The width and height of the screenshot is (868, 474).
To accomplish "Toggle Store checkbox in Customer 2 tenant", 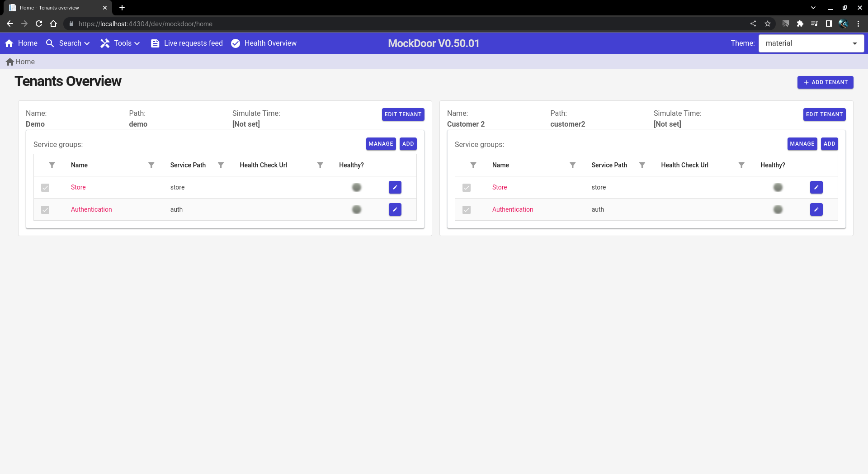I will [467, 188].
